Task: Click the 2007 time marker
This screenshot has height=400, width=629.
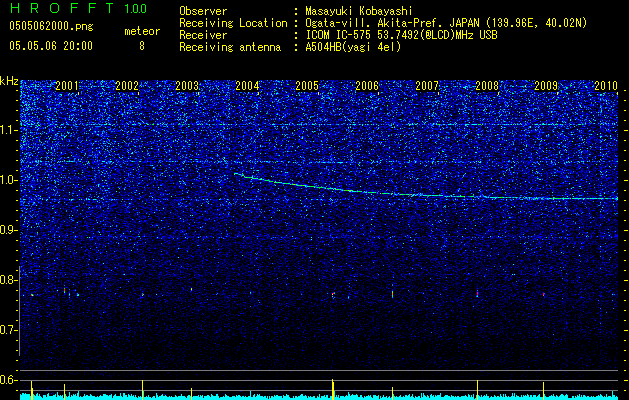Action: [427, 85]
